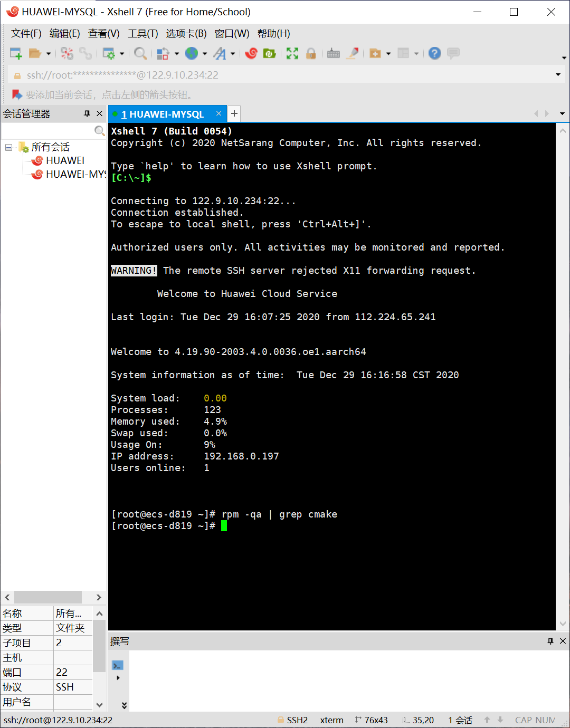Open the dropdown beside the Font icon
This screenshot has height=728, width=570.
click(233, 53)
